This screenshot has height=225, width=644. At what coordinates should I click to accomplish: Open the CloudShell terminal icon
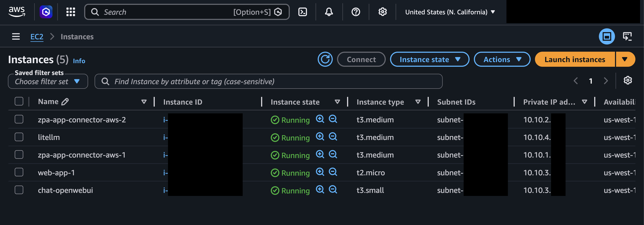pyautogui.click(x=302, y=12)
